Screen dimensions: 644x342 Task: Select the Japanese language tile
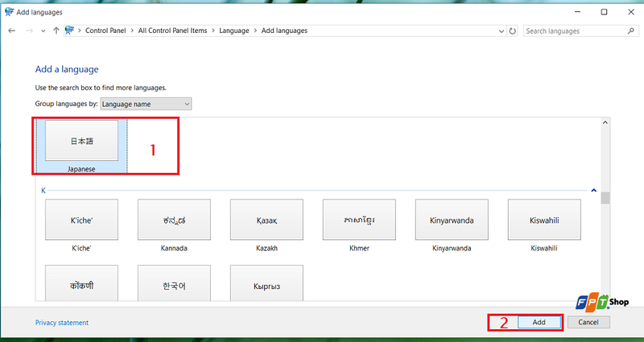[81, 146]
